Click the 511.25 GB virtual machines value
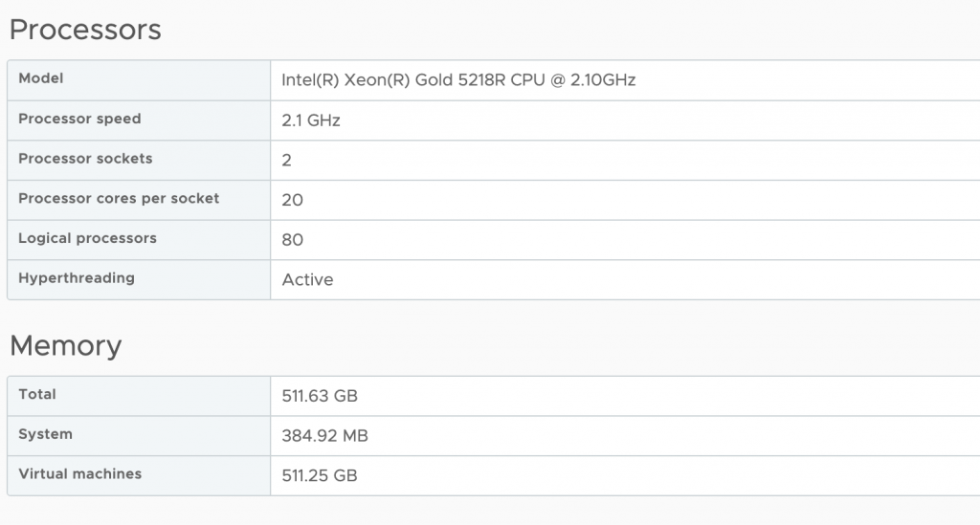The image size is (980, 525). pyautogui.click(x=320, y=475)
